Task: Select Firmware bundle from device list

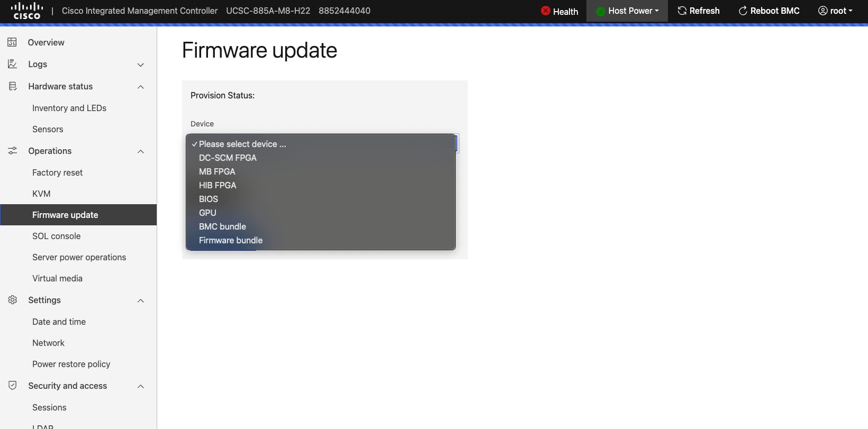Action: 321,240
